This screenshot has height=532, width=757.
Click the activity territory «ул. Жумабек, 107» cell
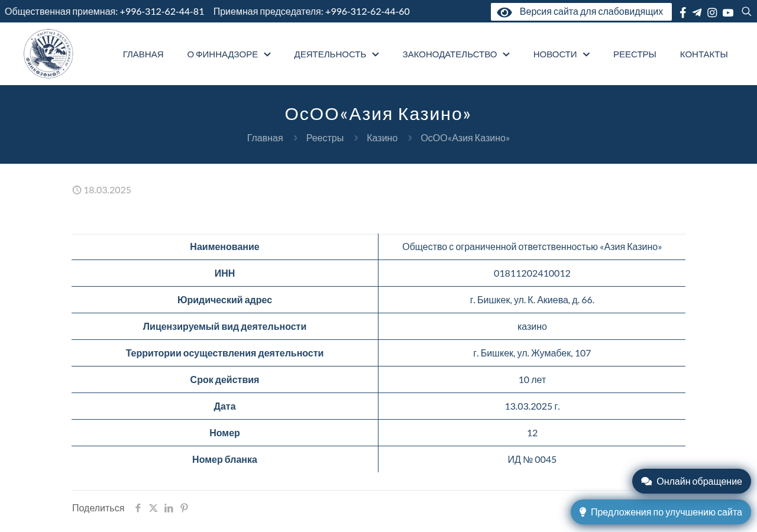click(x=532, y=353)
